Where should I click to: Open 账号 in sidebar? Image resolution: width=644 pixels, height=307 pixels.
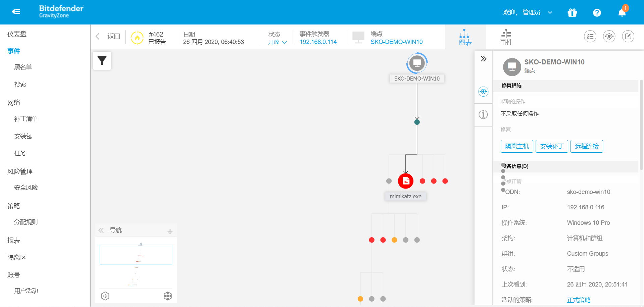[14, 275]
